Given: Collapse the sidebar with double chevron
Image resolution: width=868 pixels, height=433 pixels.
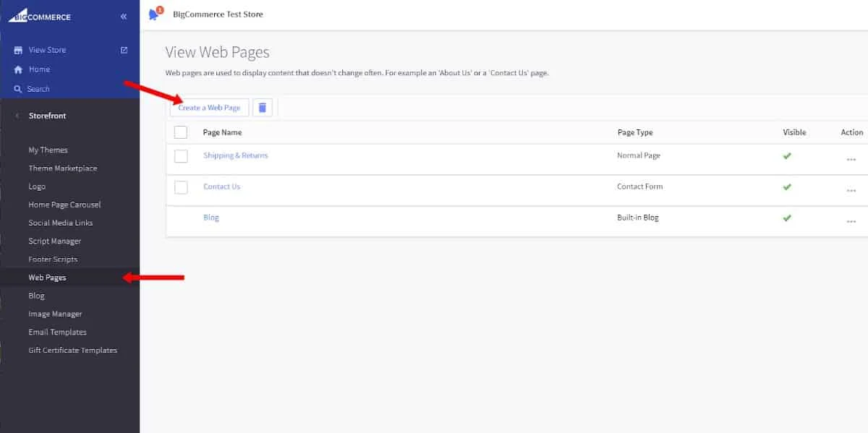Looking at the screenshot, I should [x=124, y=16].
